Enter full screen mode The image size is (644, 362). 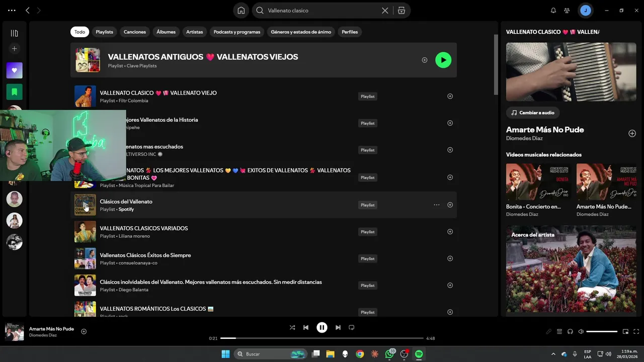[636, 331]
